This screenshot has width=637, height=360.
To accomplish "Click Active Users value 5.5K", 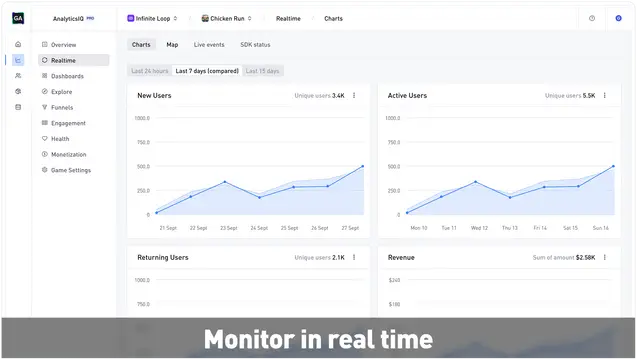I will click(x=589, y=95).
